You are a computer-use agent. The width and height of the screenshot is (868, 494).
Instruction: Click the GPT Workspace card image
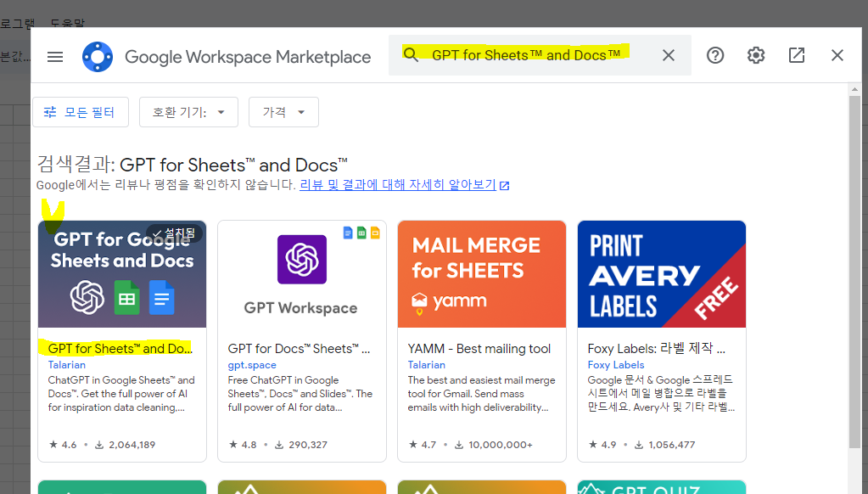302,274
